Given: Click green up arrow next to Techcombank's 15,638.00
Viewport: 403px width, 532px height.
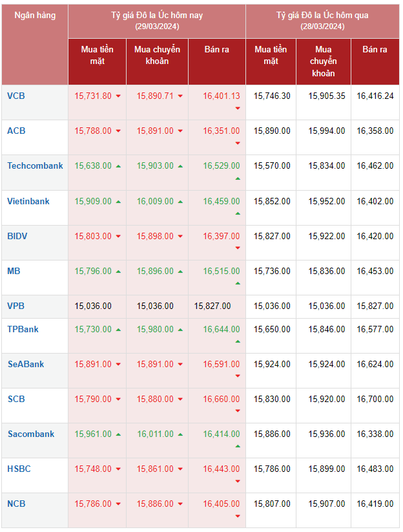Looking at the screenshot, I should pos(118,166).
